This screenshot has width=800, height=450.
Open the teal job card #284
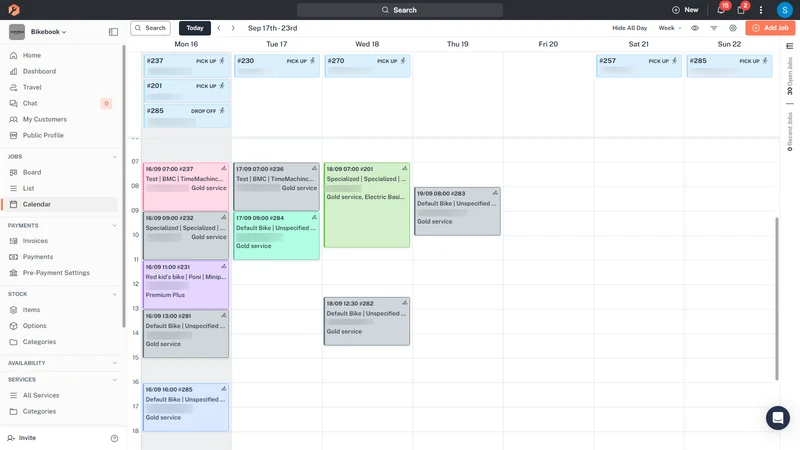277,236
